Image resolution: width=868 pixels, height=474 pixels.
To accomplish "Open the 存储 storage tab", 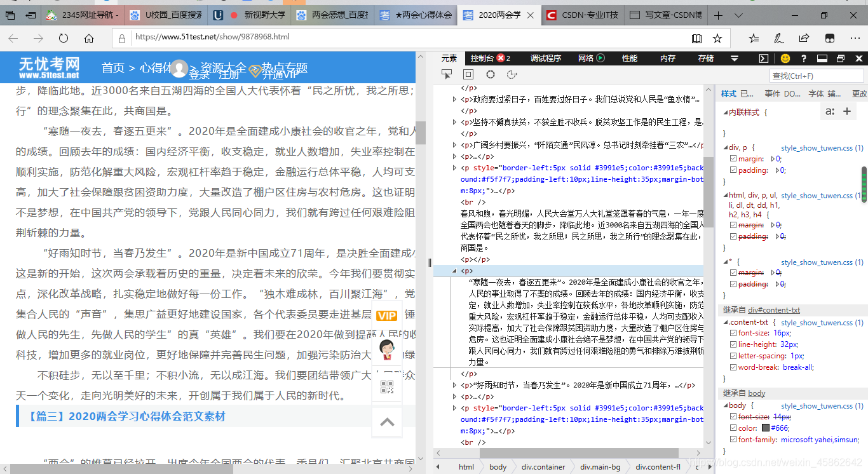I will 706,58.
